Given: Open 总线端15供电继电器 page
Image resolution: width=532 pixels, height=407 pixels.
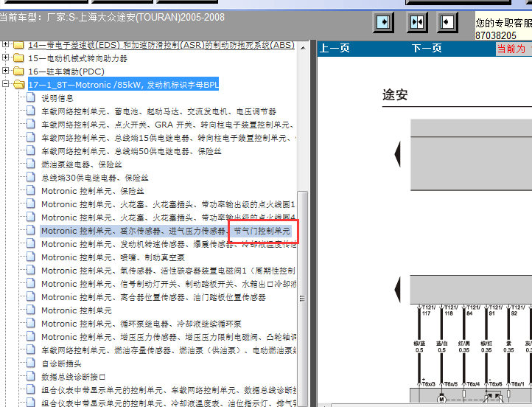Looking at the screenshot, I should click(x=168, y=138).
